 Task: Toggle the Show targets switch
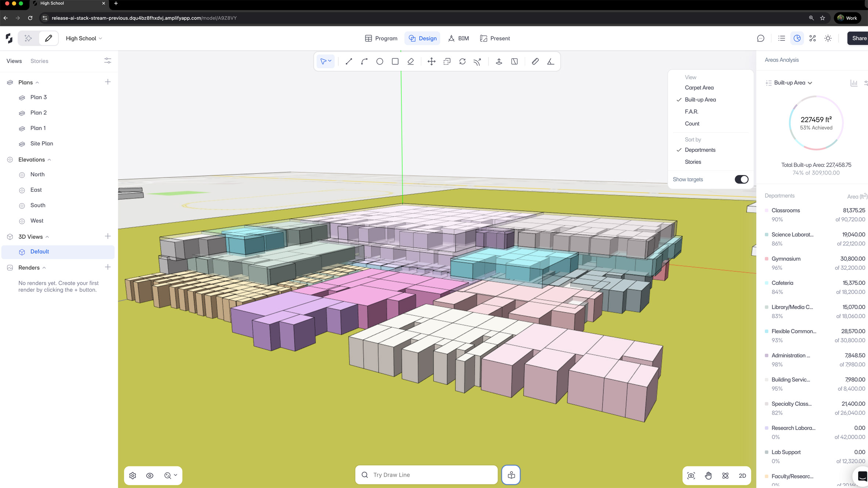pos(741,179)
